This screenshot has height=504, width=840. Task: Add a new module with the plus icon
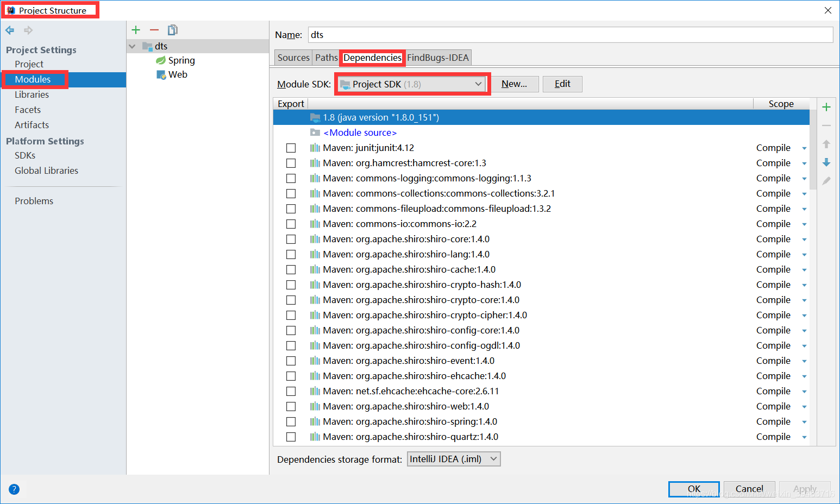click(x=136, y=30)
